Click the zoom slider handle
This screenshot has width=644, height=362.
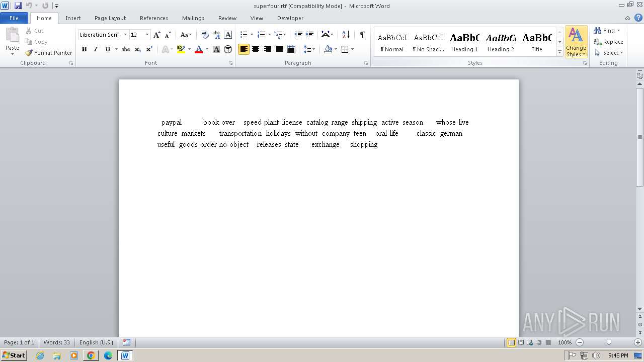point(609,342)
